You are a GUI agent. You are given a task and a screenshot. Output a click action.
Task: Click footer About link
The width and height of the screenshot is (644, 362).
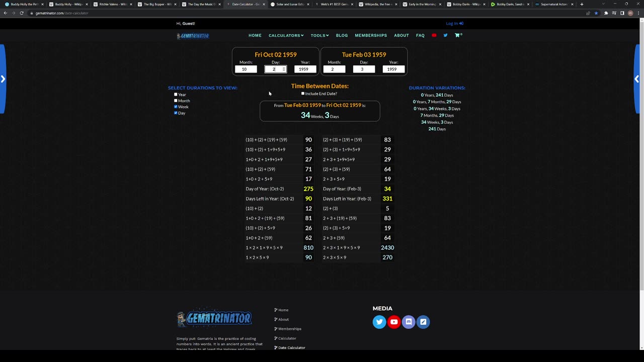coord(283,319)
